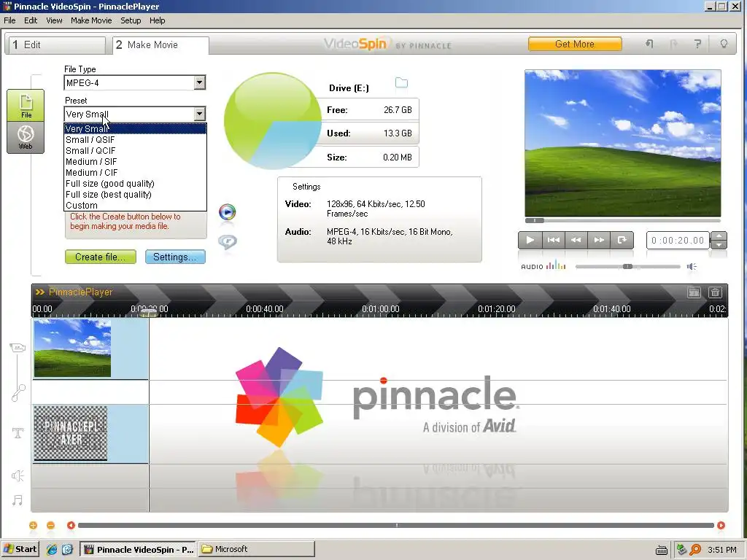
Task: Click the timeline horizontal scrollbar
Action: [x=396, y=525]
